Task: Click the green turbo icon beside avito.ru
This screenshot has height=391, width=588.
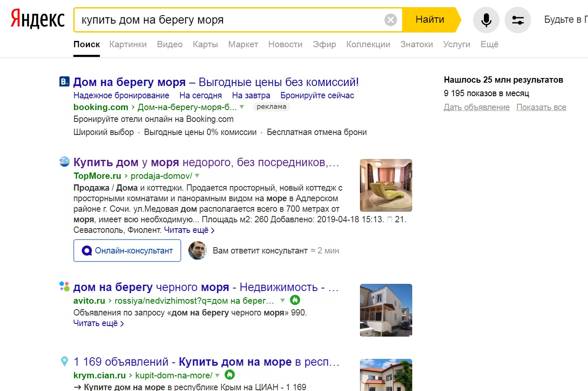Action: coord(295,300)
